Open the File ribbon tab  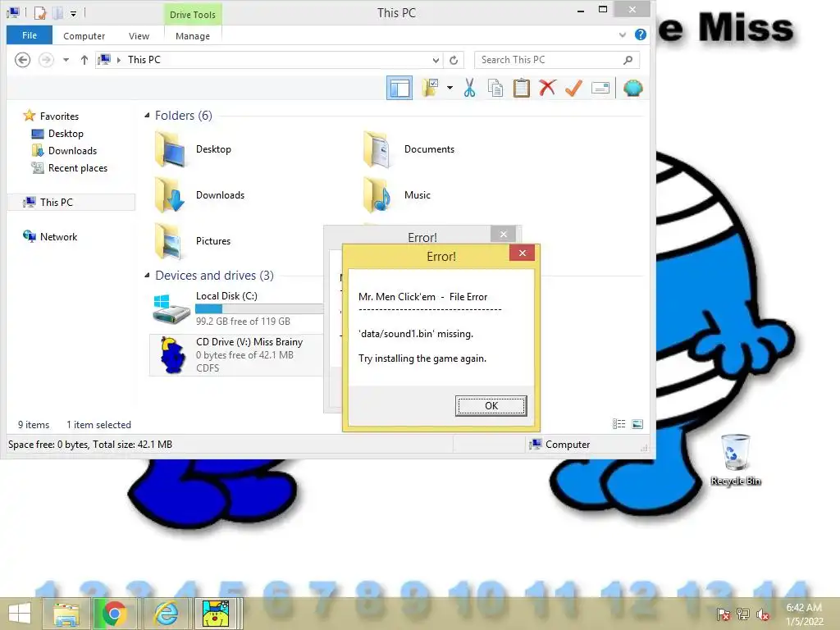pyautogui.click(x=30, y=35)
